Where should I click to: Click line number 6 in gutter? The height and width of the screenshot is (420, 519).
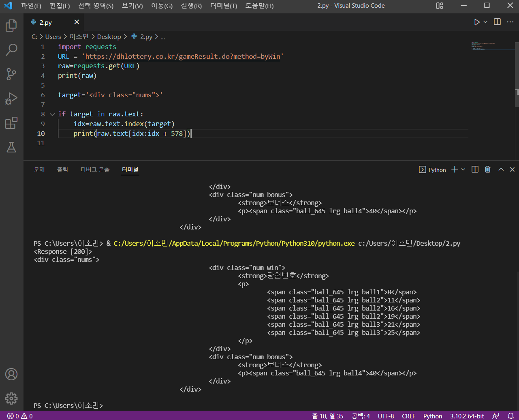43,95
